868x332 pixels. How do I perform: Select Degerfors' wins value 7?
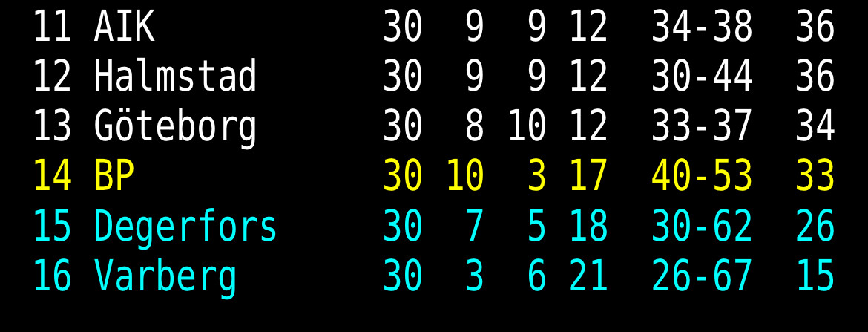474,226
